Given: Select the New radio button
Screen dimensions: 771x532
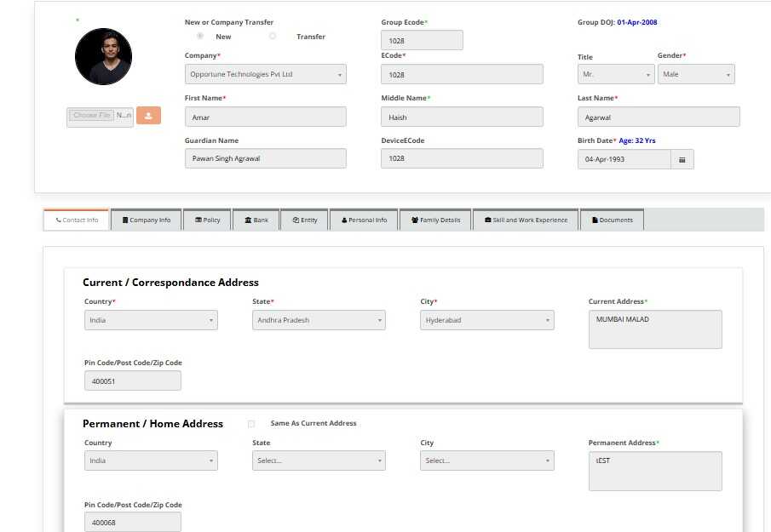Looking at the screenshot, I should tap(200, 37).
